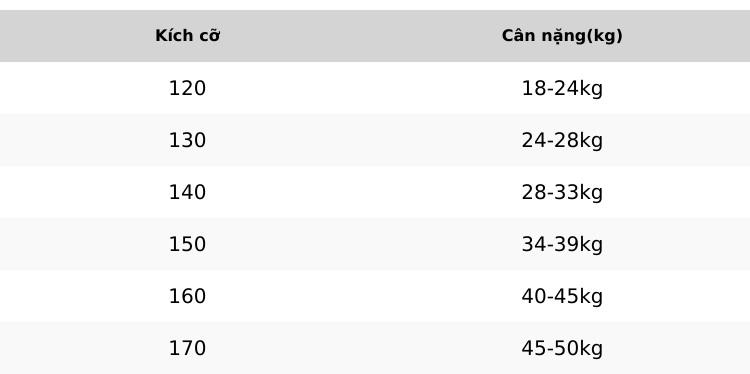Highlight the row showing 40-45kg
Screen dimensions: 750x374
(x=375, y=296)
